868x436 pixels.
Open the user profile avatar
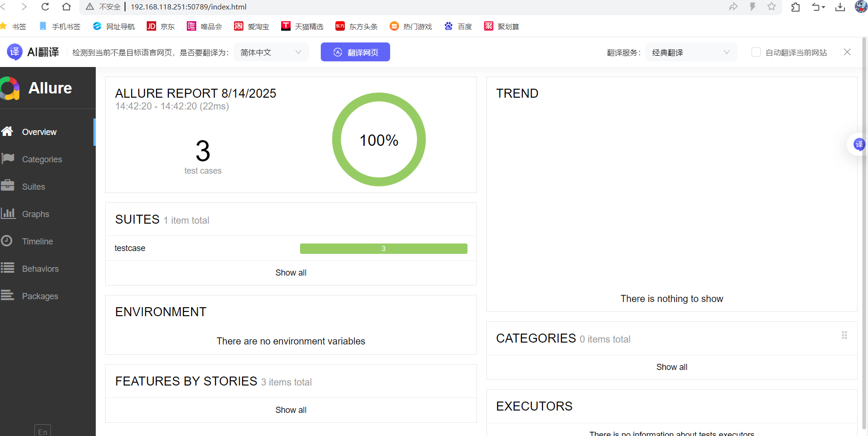click(x=861, y=6)
